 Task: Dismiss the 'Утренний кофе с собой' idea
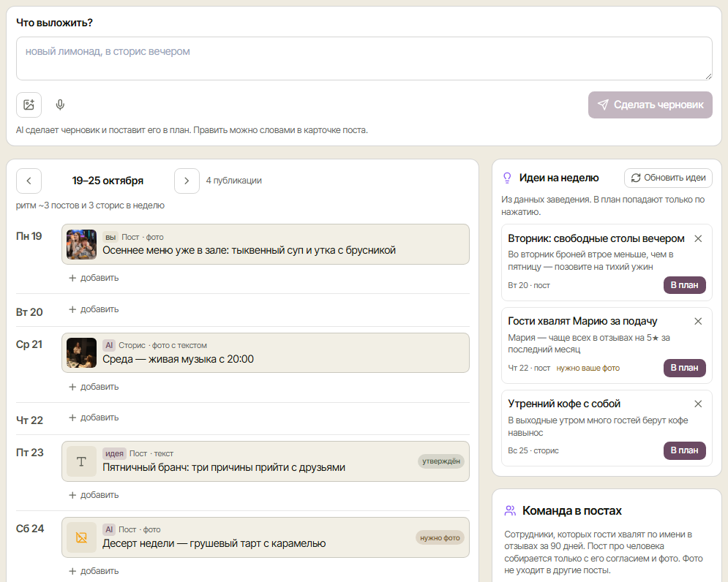(x=698, y=404)
